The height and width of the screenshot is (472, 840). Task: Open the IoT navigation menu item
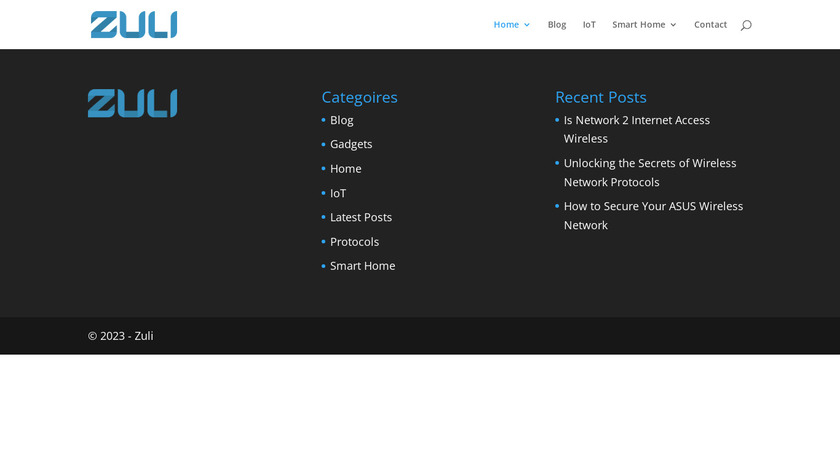(x=589, y=25)
